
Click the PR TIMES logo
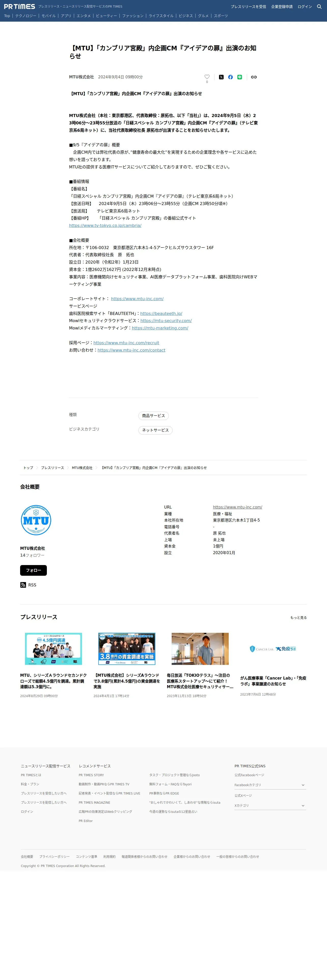(19, 6)
